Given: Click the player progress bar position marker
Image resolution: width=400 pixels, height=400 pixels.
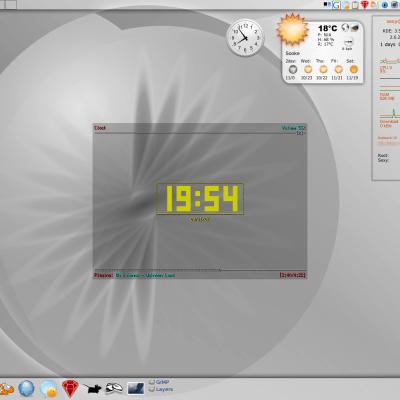Looking at the screenshot, I should [220, 270].
